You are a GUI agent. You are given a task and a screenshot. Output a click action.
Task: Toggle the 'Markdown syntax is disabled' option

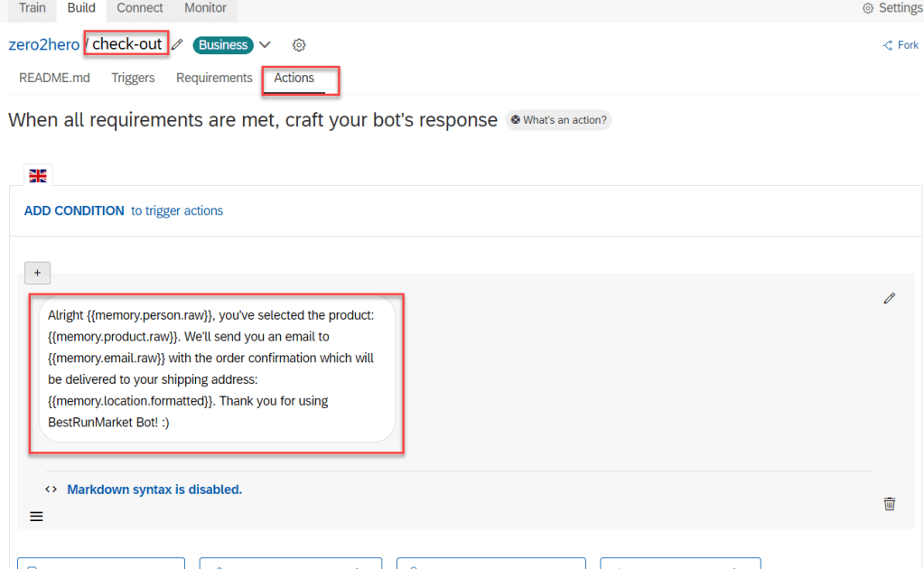(x=154, y=490)
